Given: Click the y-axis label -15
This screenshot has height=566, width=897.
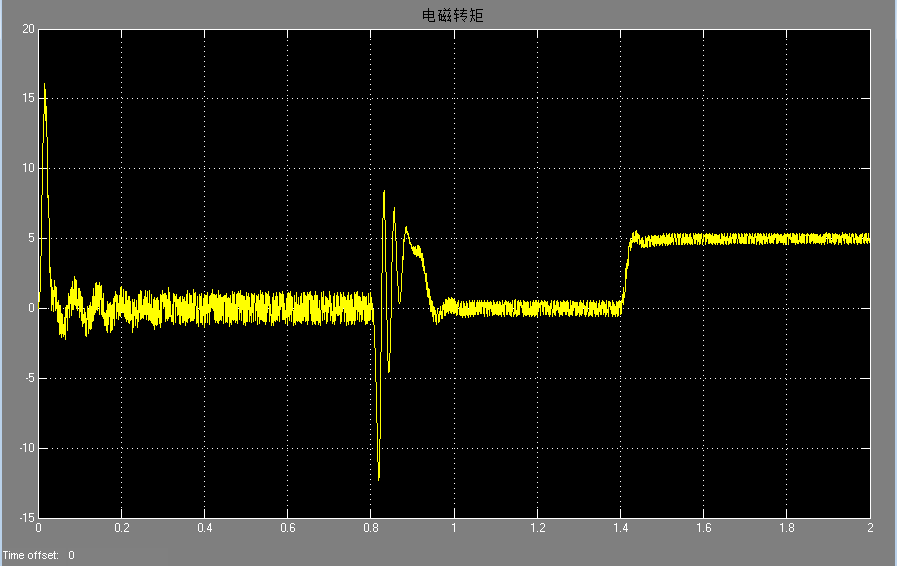Looking at the screenshot, I should click(27, 518).
